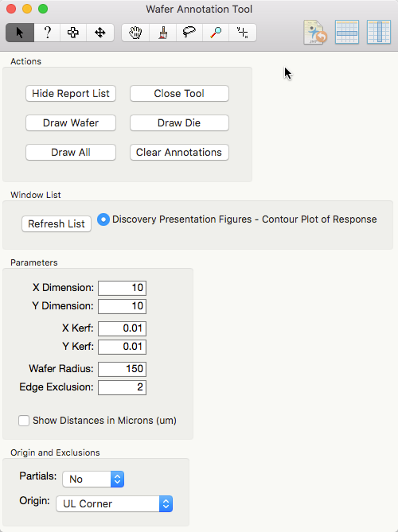Screen dimensions: 398x532
Task: Select the question mark help tool
Action: tap(47, 33)
